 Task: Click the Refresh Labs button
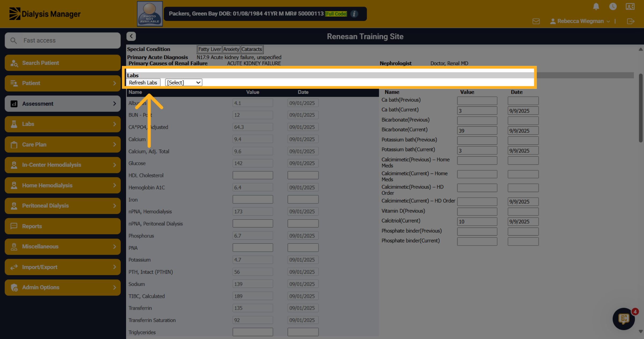tap(143, 82)
